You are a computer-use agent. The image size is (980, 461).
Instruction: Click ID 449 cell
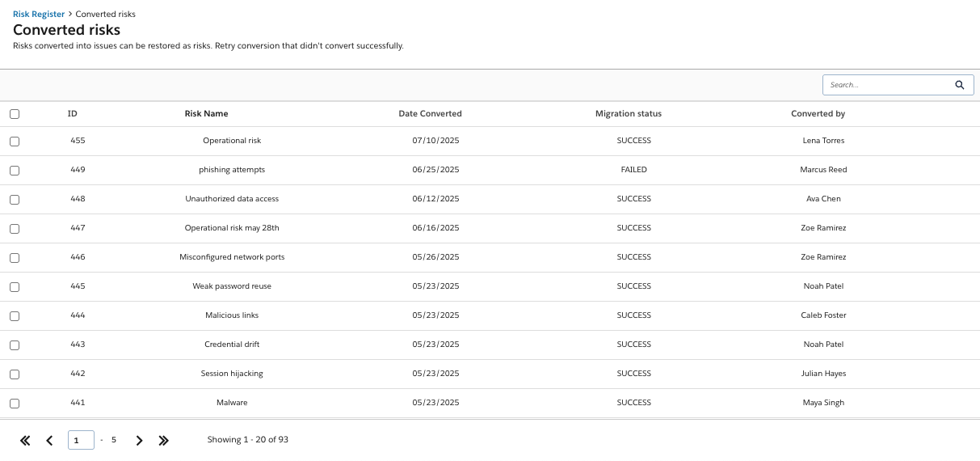pyautogui.click(x=78, y=170)
